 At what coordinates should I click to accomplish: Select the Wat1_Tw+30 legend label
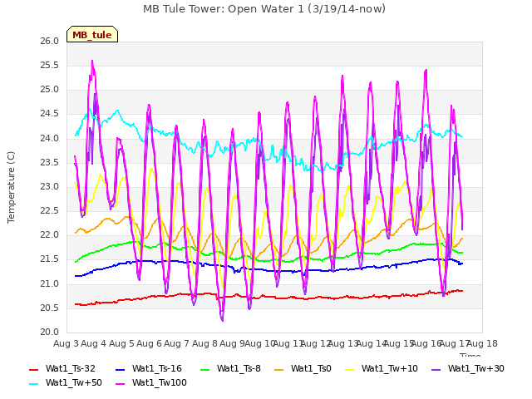(476, 369)
